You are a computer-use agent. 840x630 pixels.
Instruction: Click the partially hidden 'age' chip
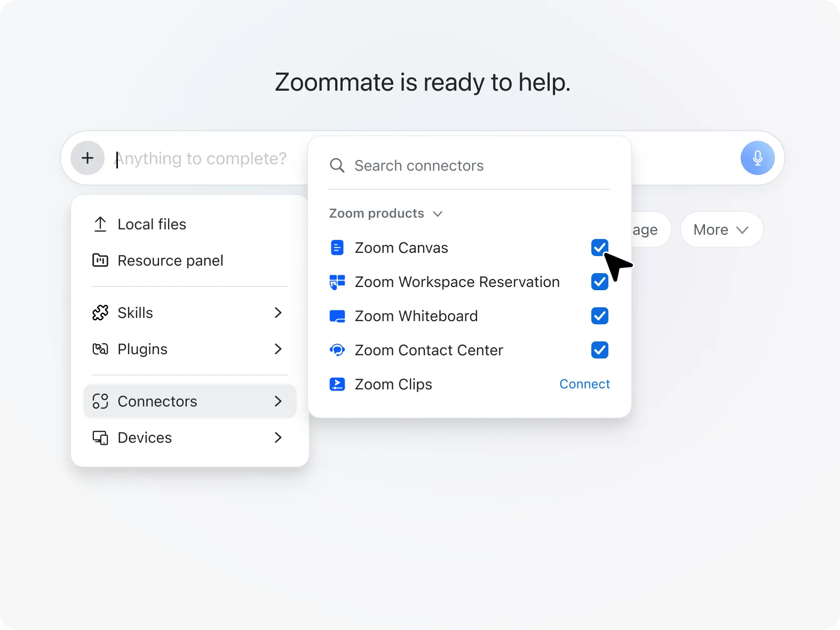click(651, 229)
